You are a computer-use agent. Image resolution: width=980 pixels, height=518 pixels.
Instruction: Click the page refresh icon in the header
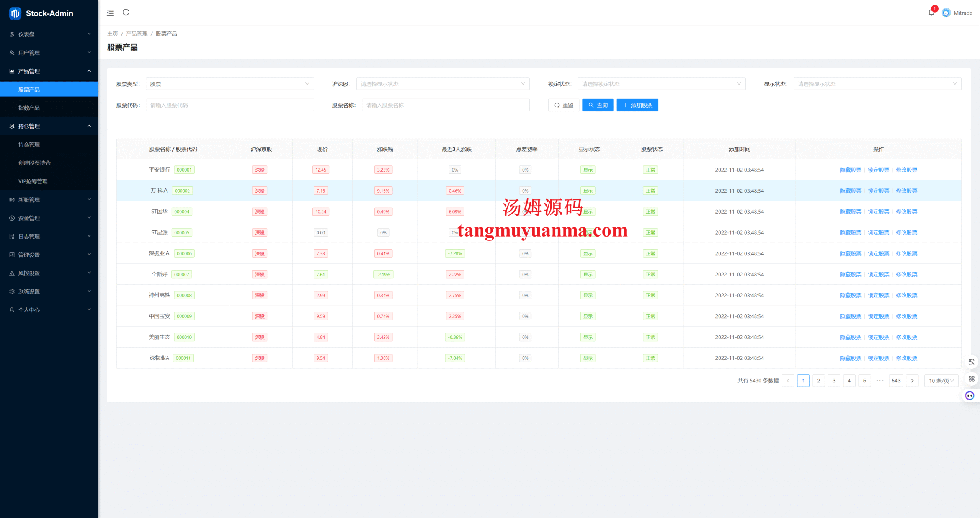click(x=126, y=12)
